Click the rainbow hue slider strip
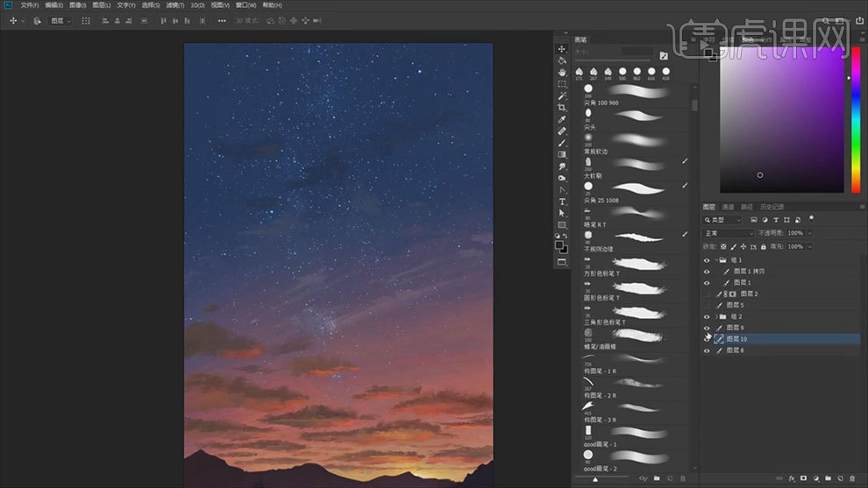This screenshot has height=488, width=868. (x=856, y=118)
